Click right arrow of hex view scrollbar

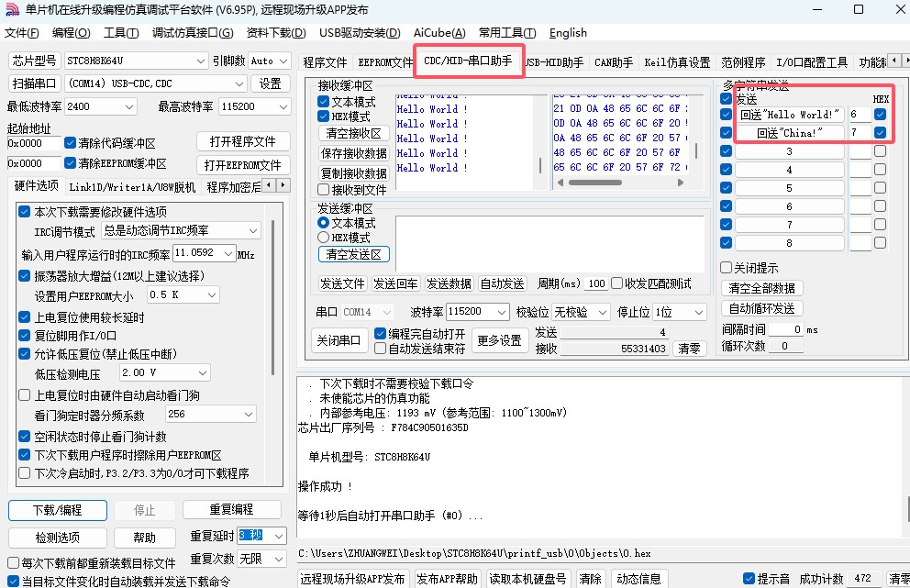pos(680,183)
